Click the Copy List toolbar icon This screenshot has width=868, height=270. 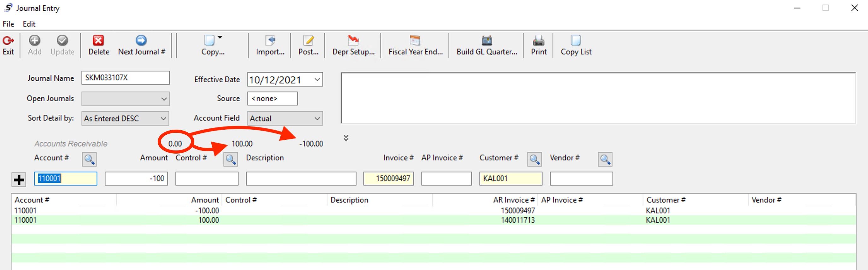pos(576,40)
